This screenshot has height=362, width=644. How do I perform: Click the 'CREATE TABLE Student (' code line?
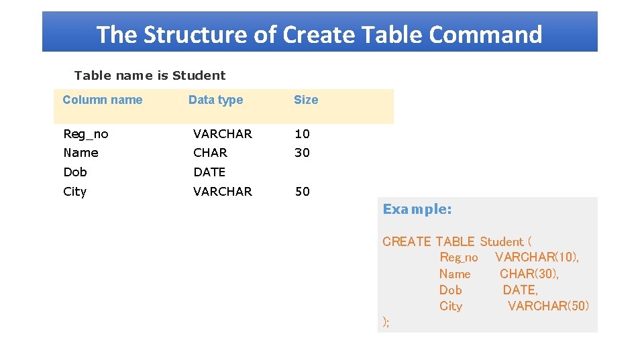point(457,241)
